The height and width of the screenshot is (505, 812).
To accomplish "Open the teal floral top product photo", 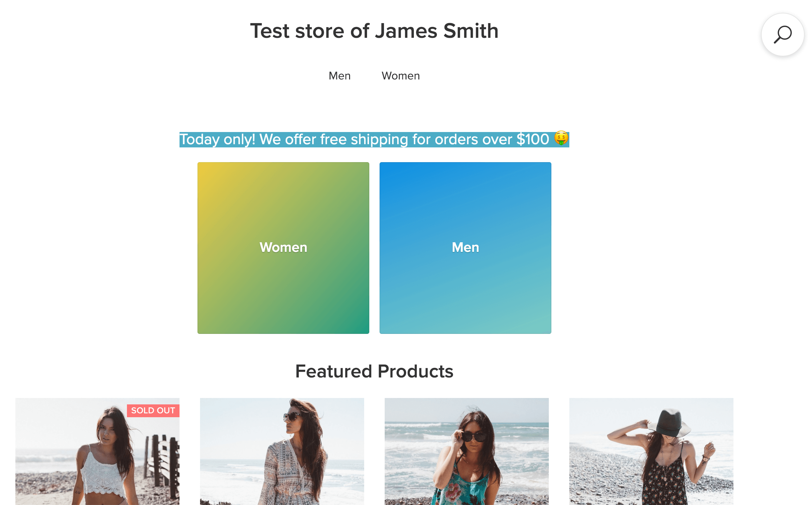I will [x=466, y=451].
